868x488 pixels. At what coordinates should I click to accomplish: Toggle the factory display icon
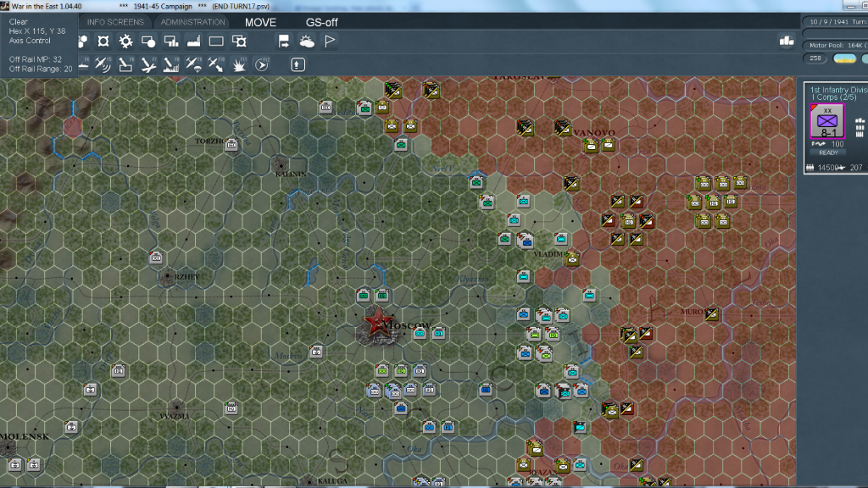[x=193, y=41]
